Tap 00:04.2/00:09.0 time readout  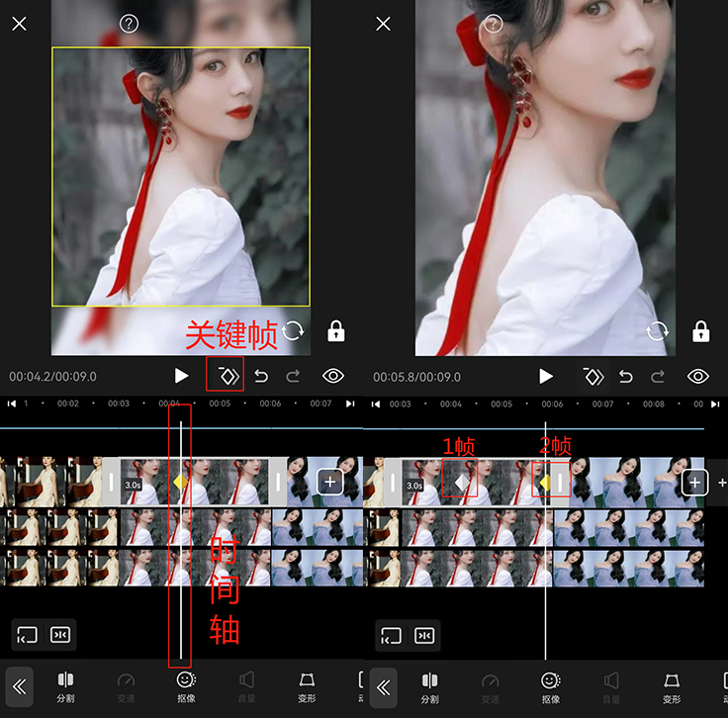[53, 377]
